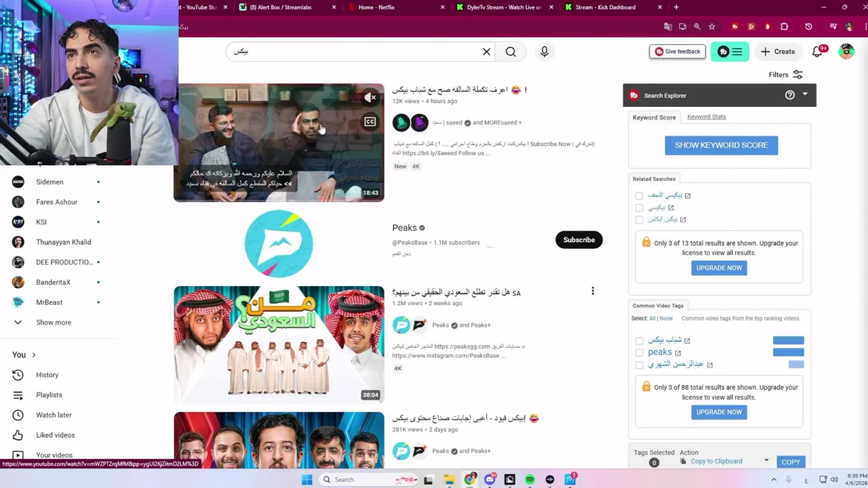Switch to Alert Box Streamlabs tab
868x488 pixels.
[x=288, y=7]
